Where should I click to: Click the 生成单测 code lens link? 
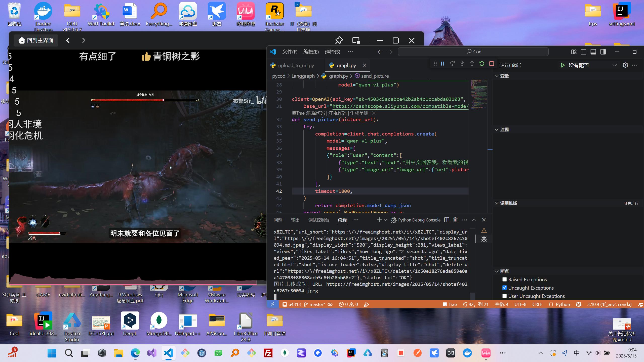point(359,113)
